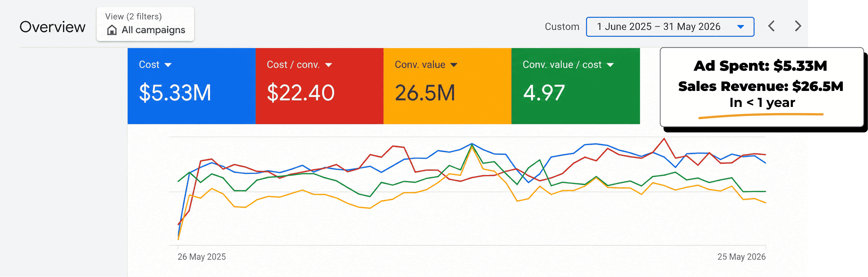Click the All campaigns label
This screenshot has width=868, height=277.
pos(153,30)
